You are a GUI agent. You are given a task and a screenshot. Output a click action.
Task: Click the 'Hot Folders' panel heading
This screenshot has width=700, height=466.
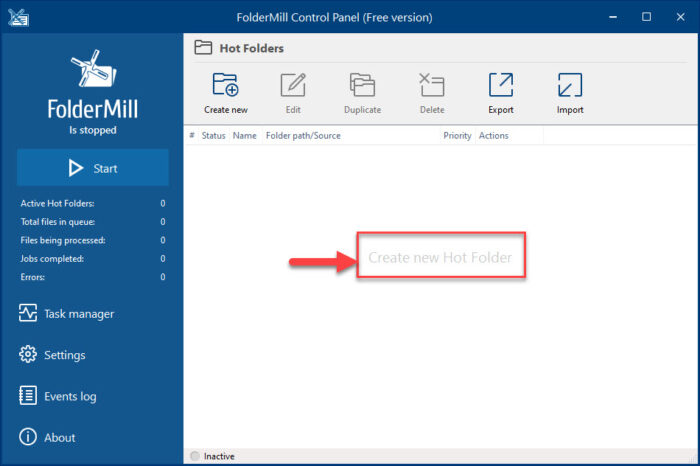coord(251,48)
